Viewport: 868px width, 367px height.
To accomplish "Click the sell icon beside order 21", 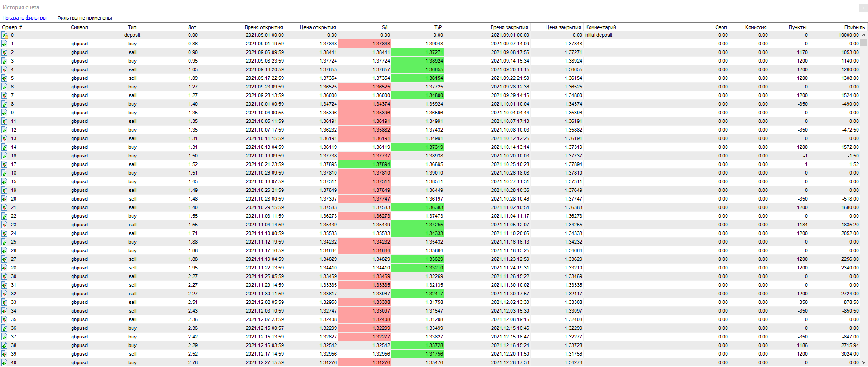I will click(x=5, y=207).
